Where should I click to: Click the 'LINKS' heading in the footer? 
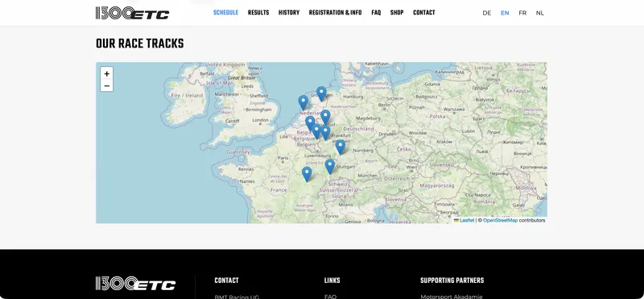(x=332, y=280)
